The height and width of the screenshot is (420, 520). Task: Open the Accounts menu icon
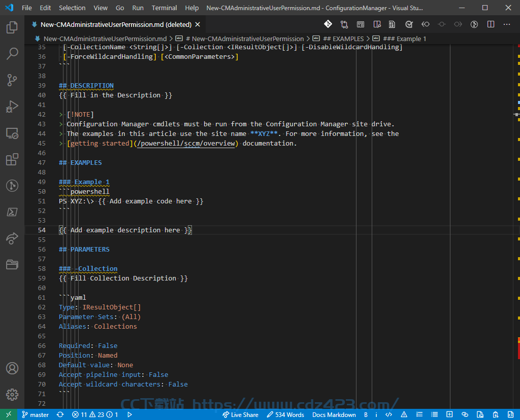12,368
